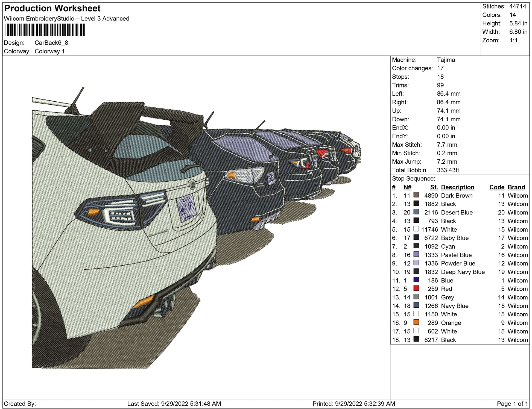Click the Stop Sequence label
The image size is (532, 409).
[x=413, y=179]
